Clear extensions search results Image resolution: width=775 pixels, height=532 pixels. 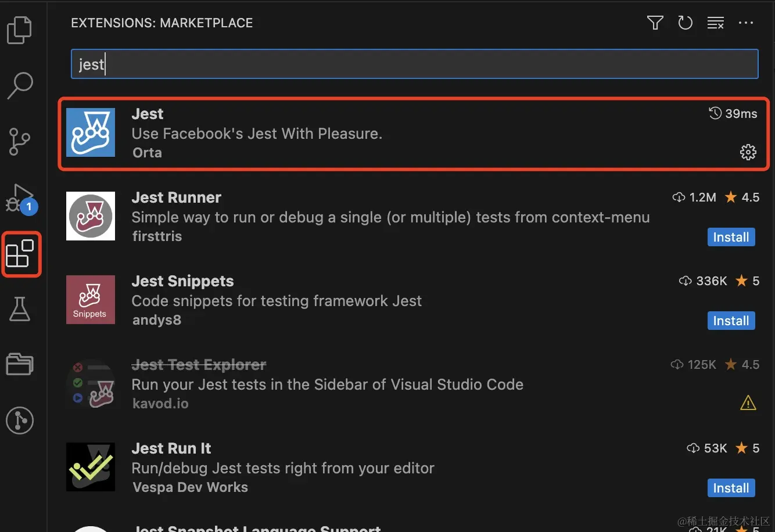coord(715,23)
